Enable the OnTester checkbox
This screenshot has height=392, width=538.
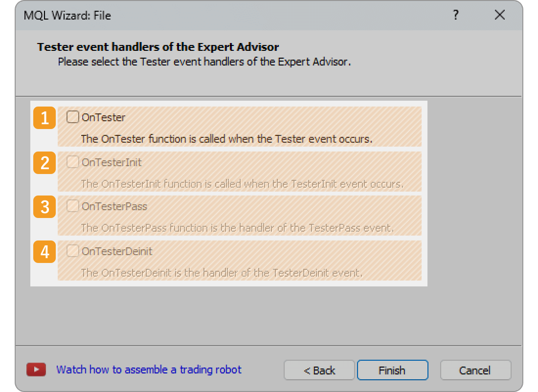(x=73, y=117)
